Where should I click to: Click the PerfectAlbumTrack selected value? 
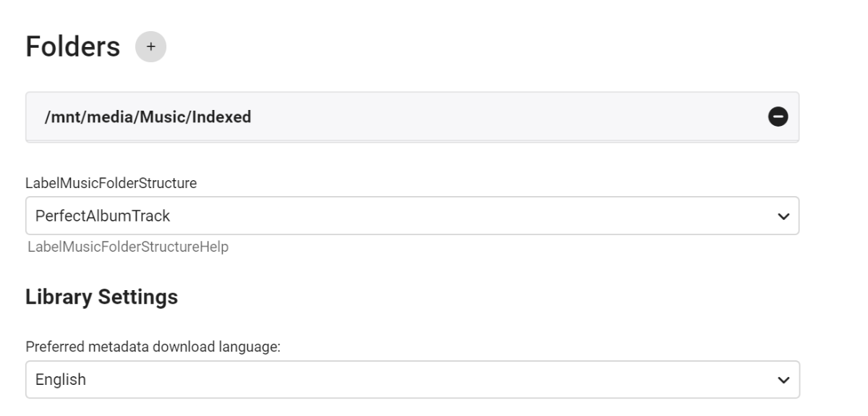click(103, 216)
